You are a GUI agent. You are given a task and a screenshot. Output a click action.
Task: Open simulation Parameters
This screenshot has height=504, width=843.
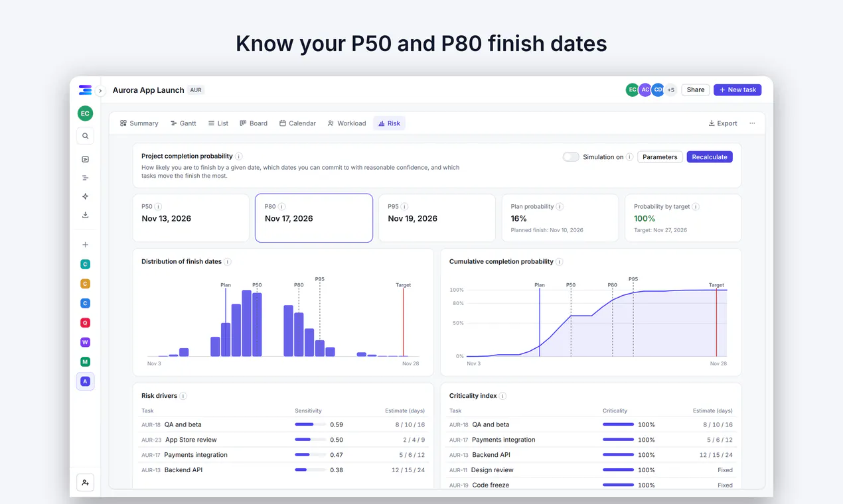point(660,157)
